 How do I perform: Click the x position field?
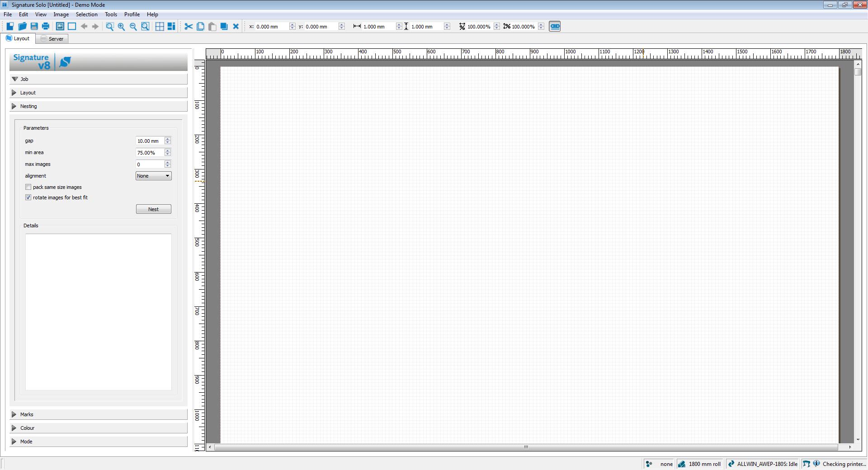[x=272, y=26]
